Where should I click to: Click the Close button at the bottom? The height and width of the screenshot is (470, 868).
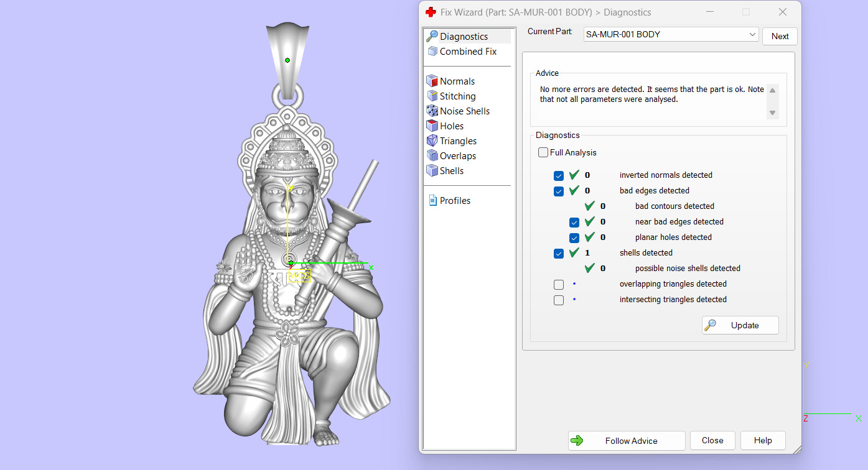pos(712,440)
